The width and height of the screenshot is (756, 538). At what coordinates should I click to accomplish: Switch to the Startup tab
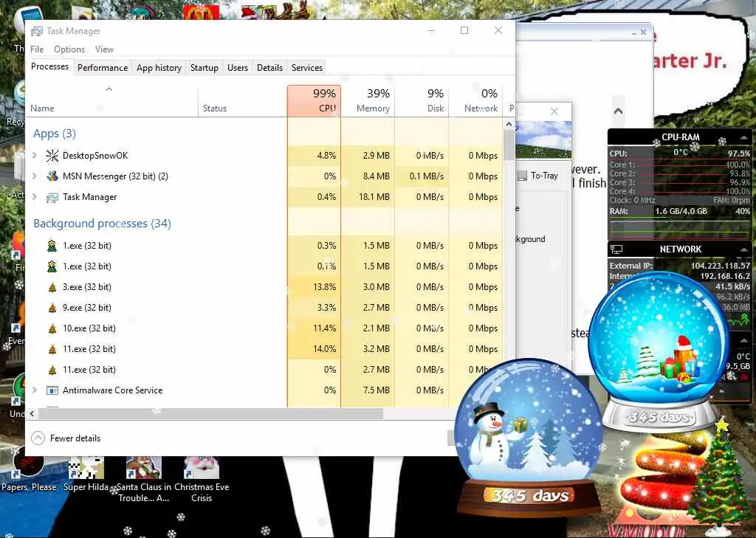(205, 68)
